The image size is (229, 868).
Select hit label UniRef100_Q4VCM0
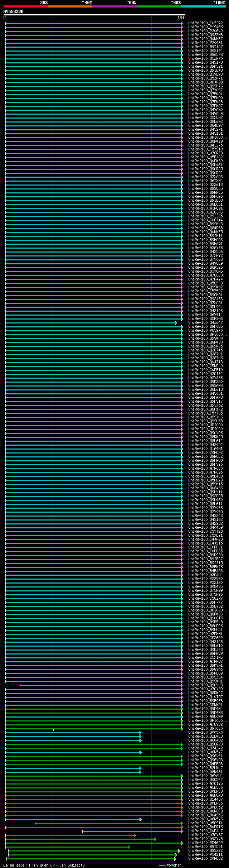pos(205,110)
